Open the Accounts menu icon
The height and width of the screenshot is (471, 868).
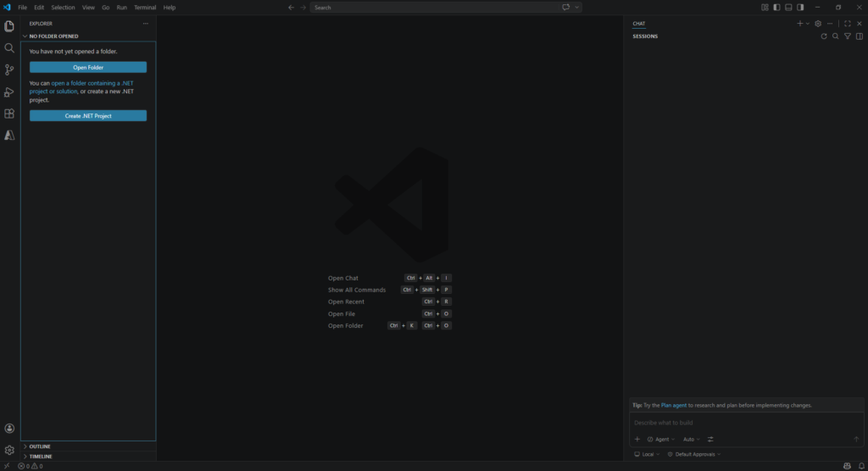(9, 429)
